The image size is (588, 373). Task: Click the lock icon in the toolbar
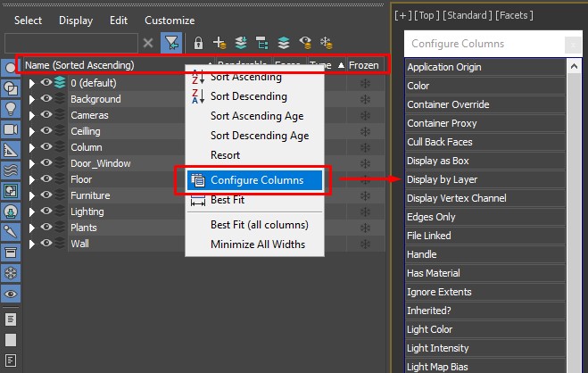click(x=198, y=43)
